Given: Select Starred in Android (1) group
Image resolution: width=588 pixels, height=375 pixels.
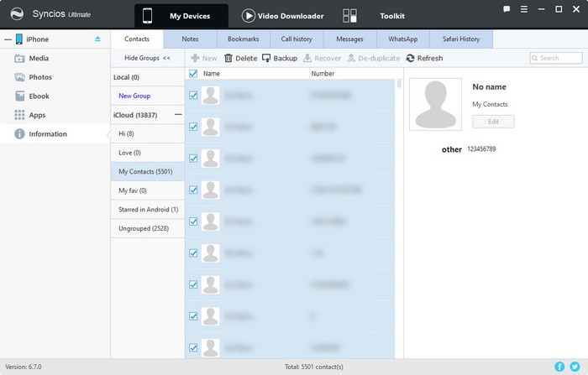Looking at the screenshot, I should (x=148, y=210).
